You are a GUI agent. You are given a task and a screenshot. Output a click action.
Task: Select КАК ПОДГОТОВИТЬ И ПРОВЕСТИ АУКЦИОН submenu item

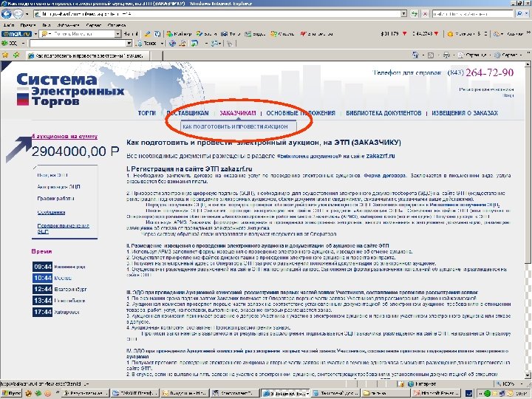tap(235, 126)
